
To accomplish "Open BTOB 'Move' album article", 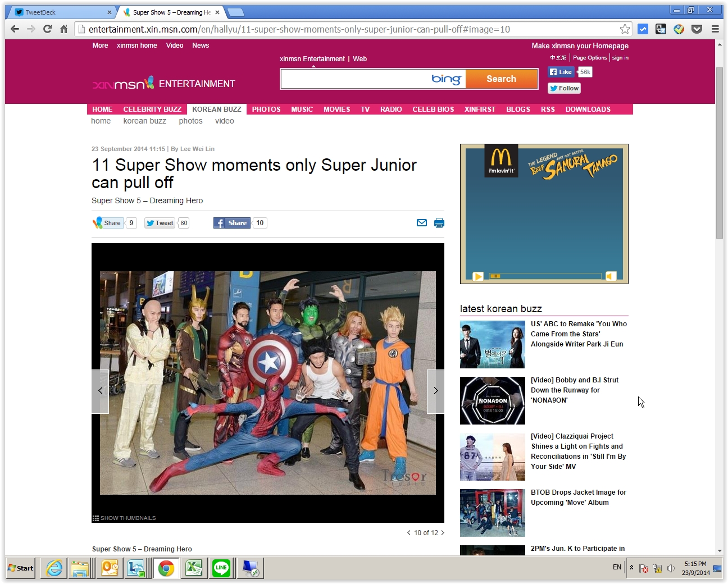I will 579,498.
